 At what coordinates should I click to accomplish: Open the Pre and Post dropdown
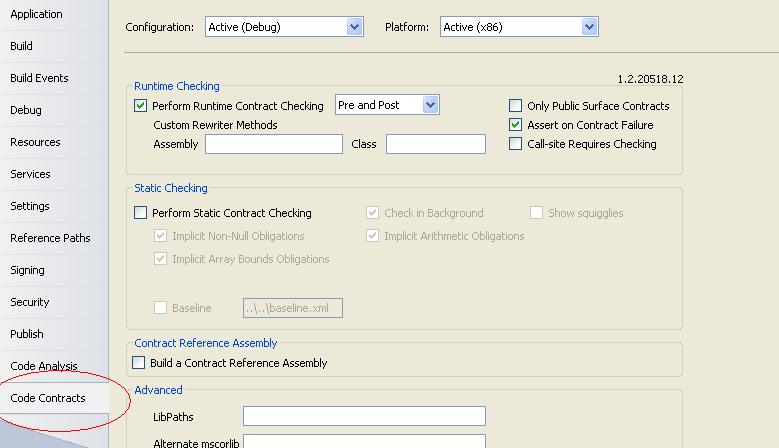(x=430, y=105)
